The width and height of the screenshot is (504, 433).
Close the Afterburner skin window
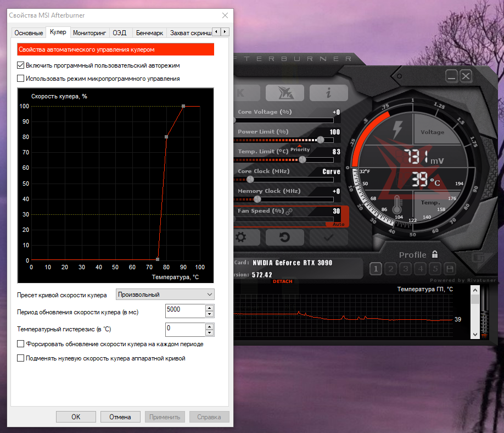(x=466, y=76)
